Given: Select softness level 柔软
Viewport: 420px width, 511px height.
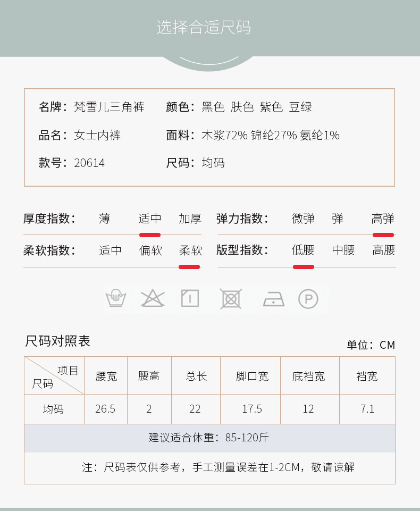Looking at the screenshot, I should 191,250.
